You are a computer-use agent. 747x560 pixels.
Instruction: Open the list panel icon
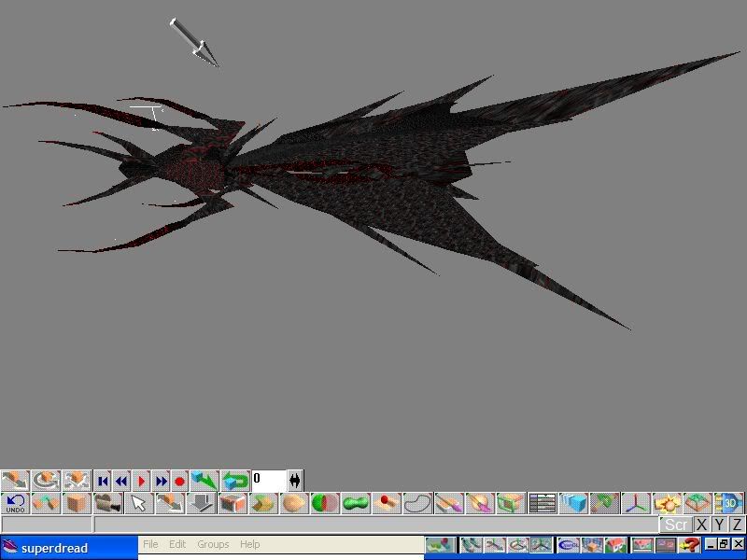click(543, 503)
